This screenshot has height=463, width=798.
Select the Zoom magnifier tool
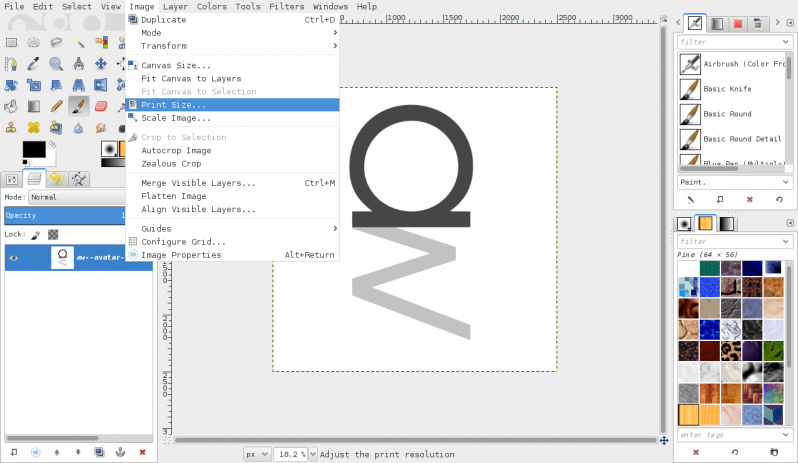coord(56,64)
